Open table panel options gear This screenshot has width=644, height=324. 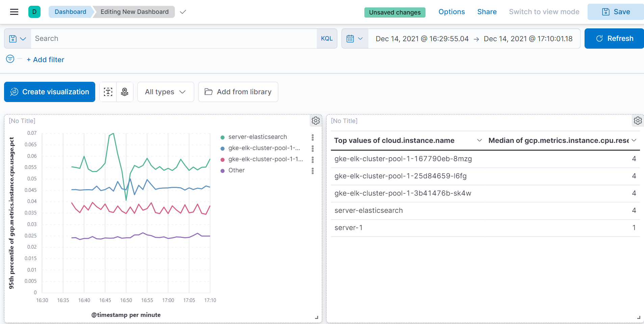click(x=638, y=121)
